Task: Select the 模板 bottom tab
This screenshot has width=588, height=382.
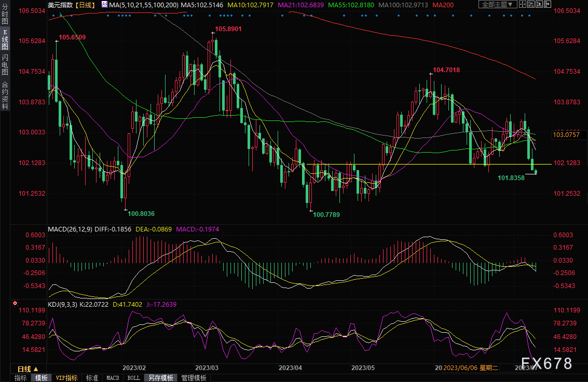Action: coord(41,378)
